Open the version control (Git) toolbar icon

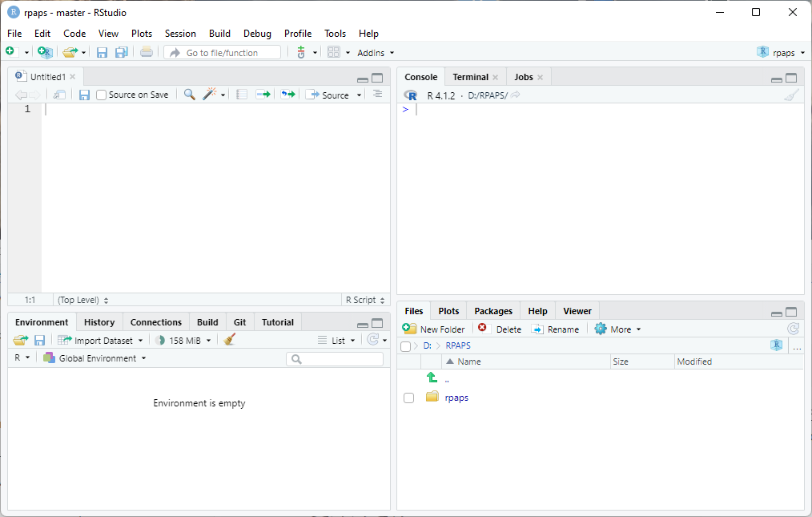(301, 52)
